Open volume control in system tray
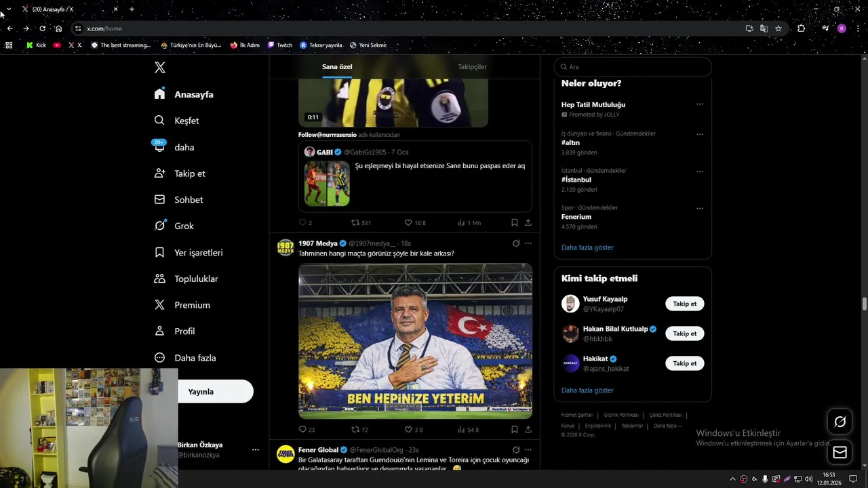Image resolution: width=868 pixels, height=488 pixels. (x=809, y=479)
